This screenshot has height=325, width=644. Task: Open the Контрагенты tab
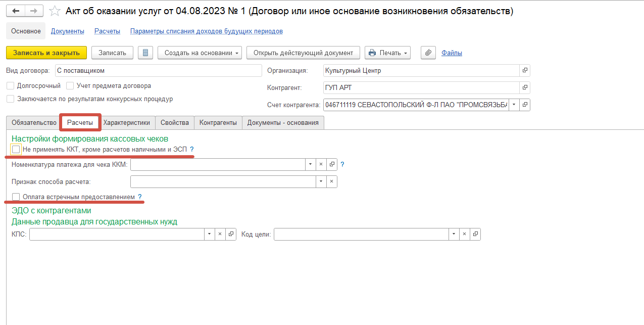click(218, 122)
